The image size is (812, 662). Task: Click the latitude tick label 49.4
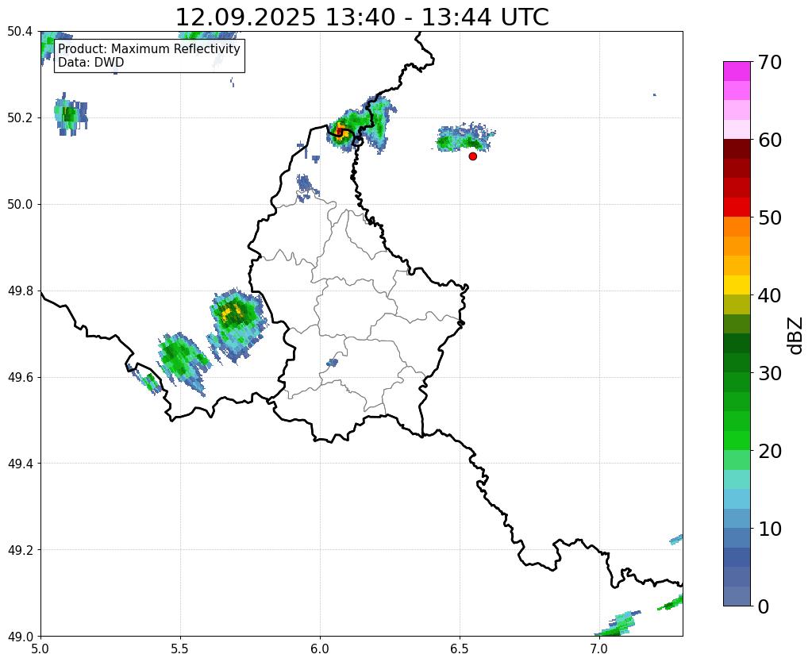[20, 464]
